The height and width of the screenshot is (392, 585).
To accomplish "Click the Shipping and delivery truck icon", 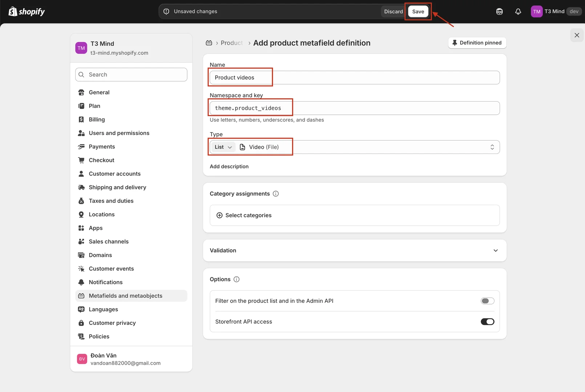I will point(81,187).
